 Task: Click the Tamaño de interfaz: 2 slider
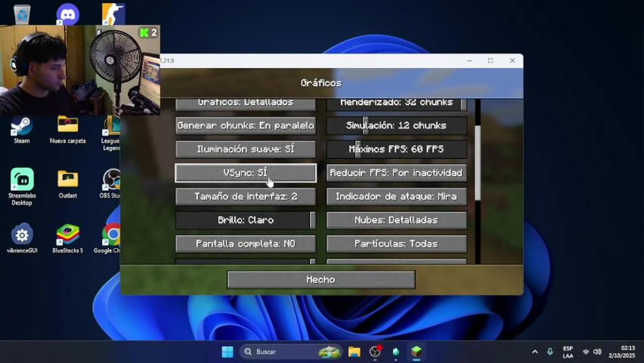point(246,197)
